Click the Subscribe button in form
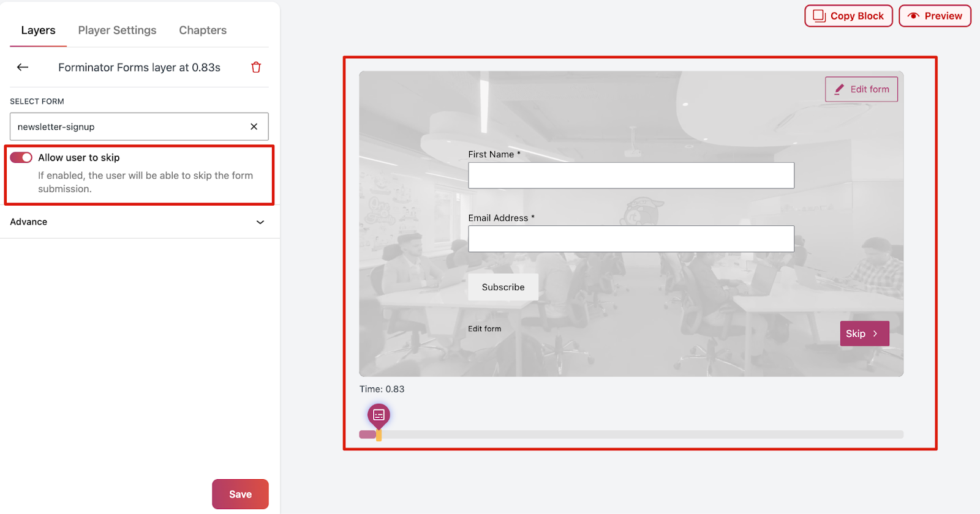The width and height of the screenshot is (980, 514). click(x=503, y=287)
